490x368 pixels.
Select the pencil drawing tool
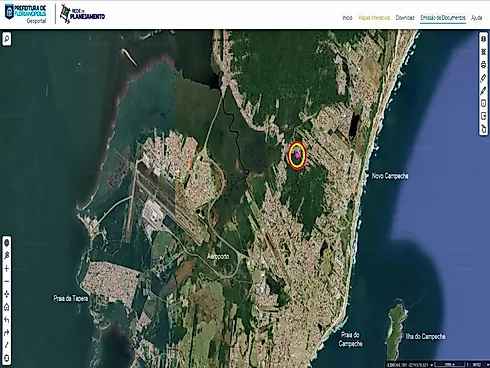[483, 91]
